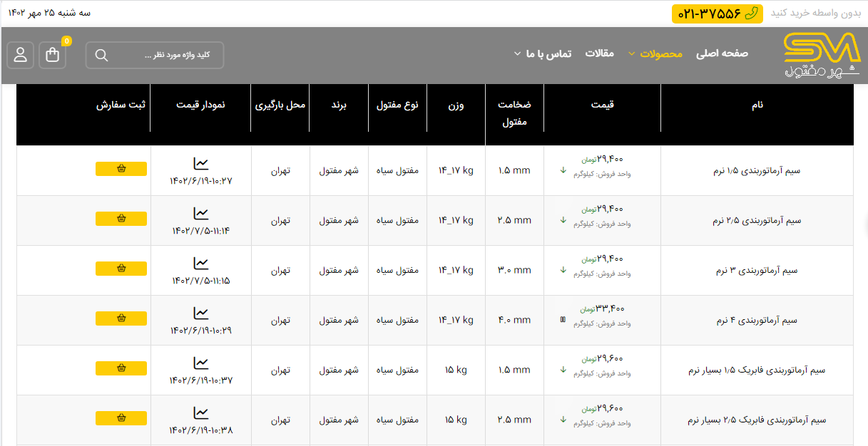Open price chart for فابریک ۲/۵ بسیار نرم

point(201,413)
